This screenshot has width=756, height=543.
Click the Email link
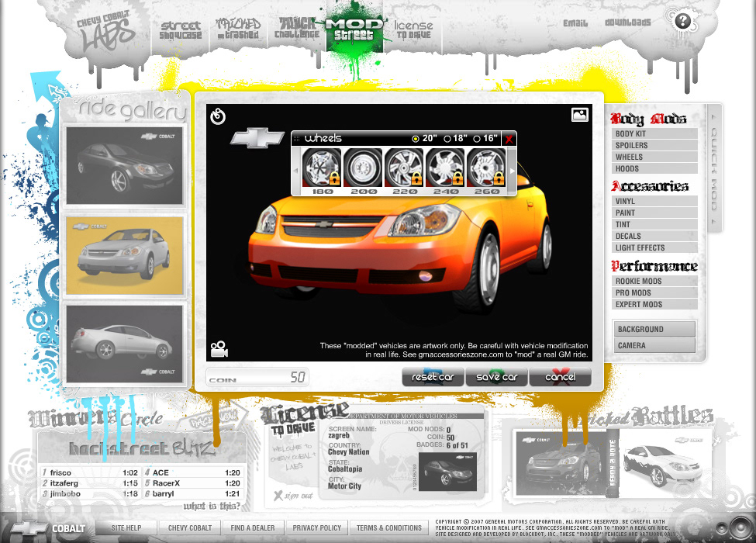[x=575, y=22]
